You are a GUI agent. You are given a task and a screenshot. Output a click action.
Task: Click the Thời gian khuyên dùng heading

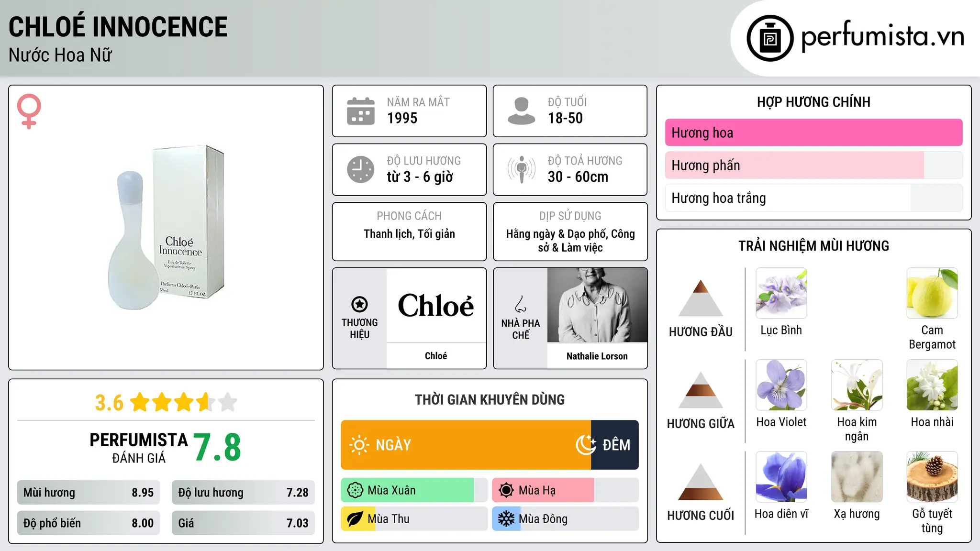point(490,399)
